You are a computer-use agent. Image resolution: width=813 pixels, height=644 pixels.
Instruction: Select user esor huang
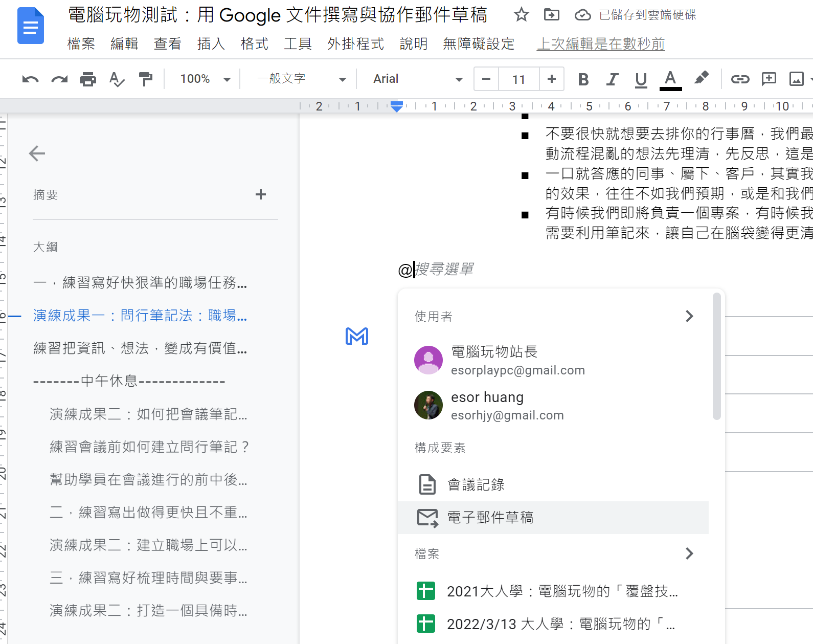pos(554,406)
